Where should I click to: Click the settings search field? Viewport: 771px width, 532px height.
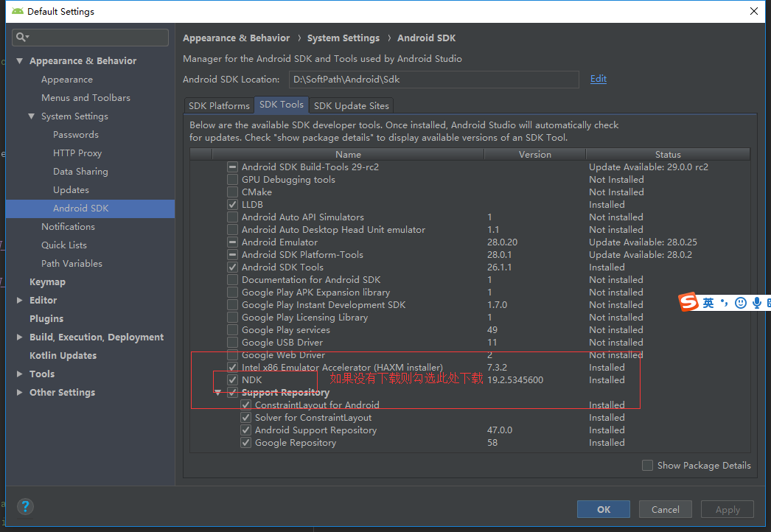point(90,38)
